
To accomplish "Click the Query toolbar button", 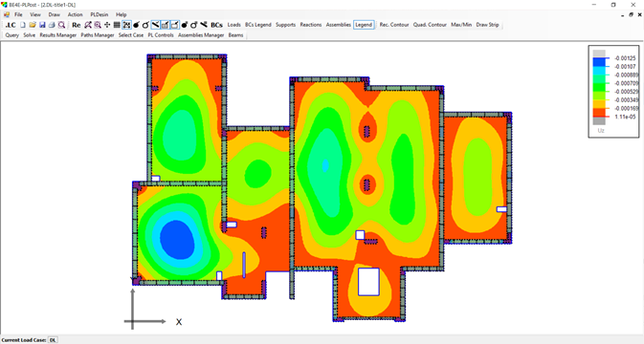I will coord(11,35).
